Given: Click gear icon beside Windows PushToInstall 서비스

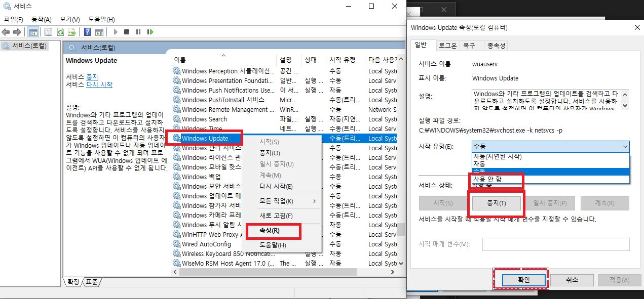Looking at the screenshot, I should point(176,100).
